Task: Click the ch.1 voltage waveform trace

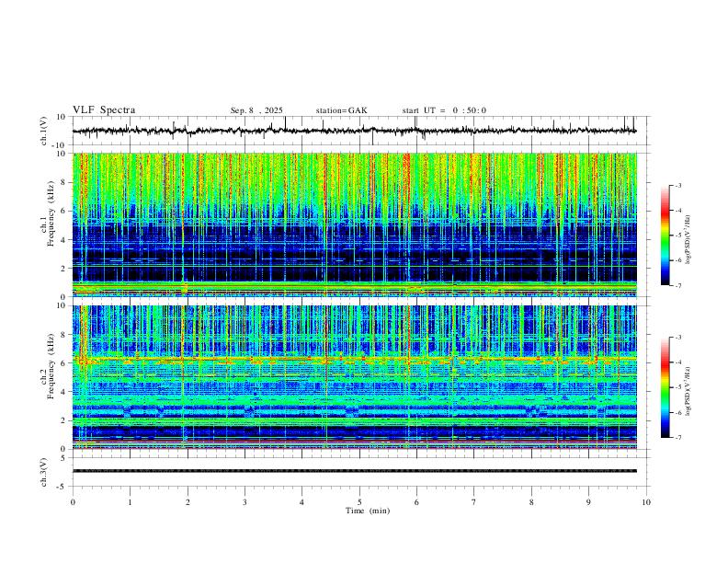Action: 354,131
